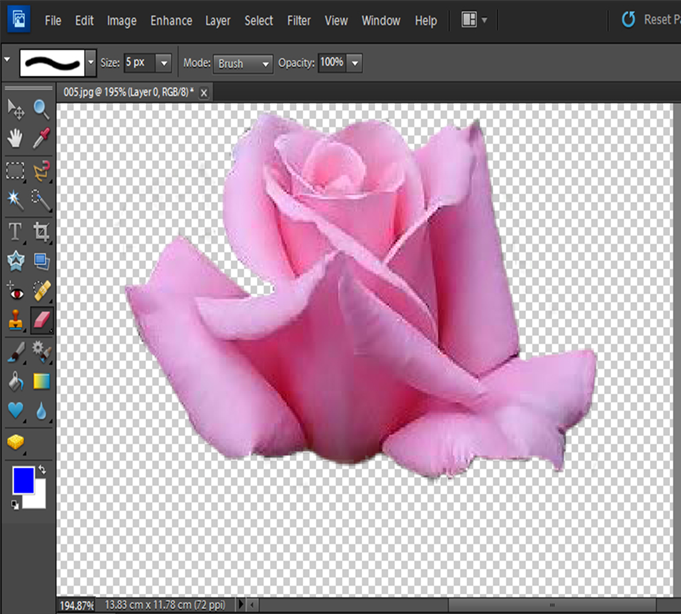The width and height of the screenshot is (681, 614).
Task: Open the Size slider dropdown arrow
Action: (164, 63)
